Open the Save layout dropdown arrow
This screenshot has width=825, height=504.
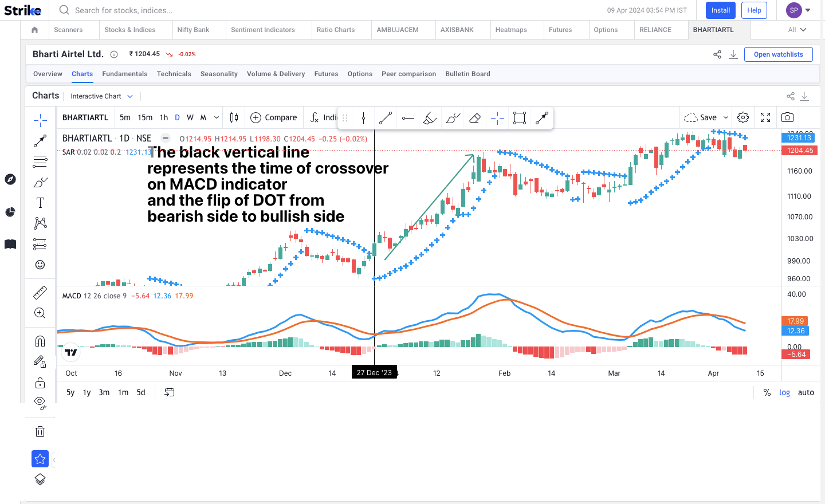[x=726, y=117]
